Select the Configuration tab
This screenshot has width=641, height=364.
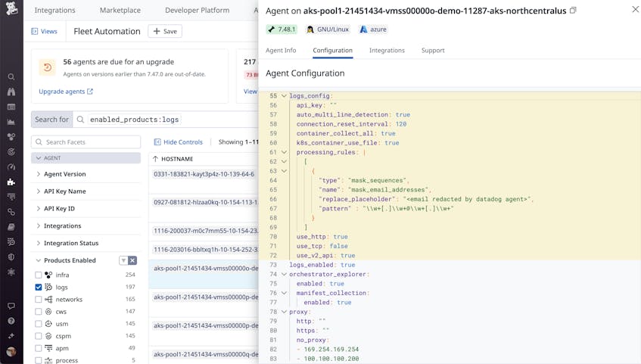pos(333,50)
